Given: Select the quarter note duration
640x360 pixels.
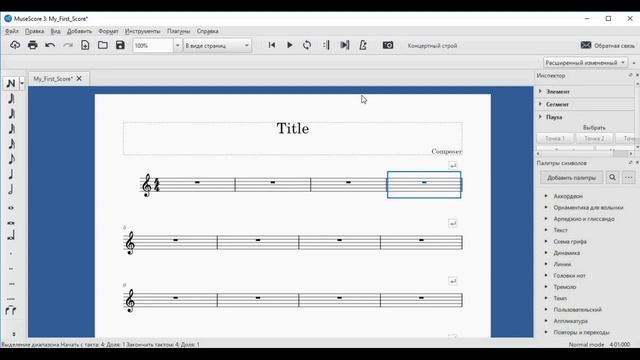Looking at the screenshot, I should [x=11, y=174].
